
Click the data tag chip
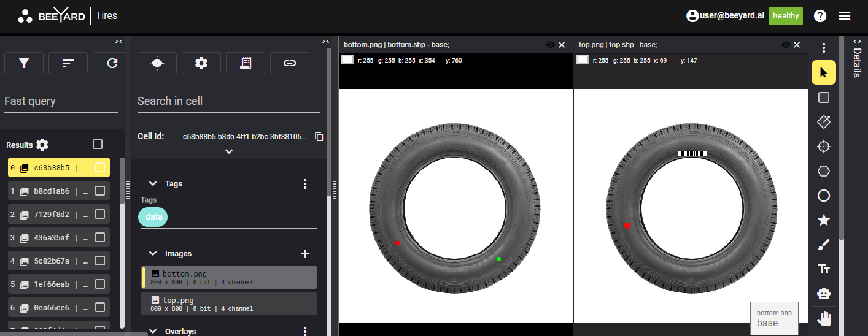pyautogui.click(x=153, y=216)
